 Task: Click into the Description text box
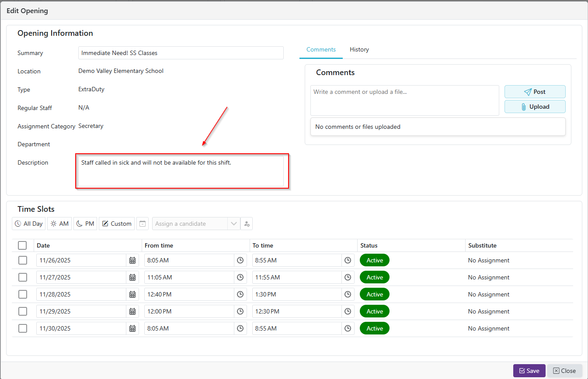click(x=181, y=171)
